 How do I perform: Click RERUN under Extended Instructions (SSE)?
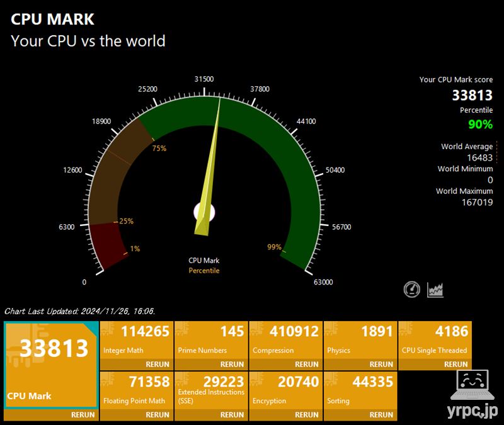(x=231, y=415)
